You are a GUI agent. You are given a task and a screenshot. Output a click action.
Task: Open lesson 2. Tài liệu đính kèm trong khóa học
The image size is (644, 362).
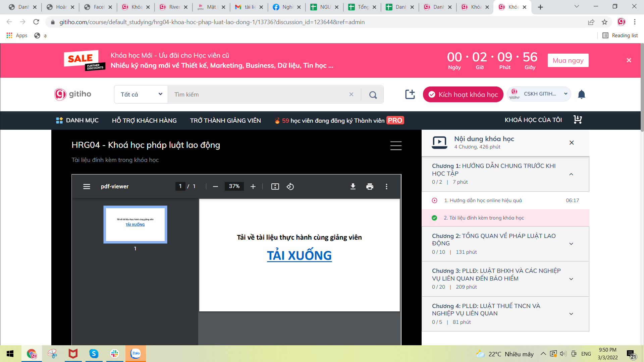coord(505,218)
